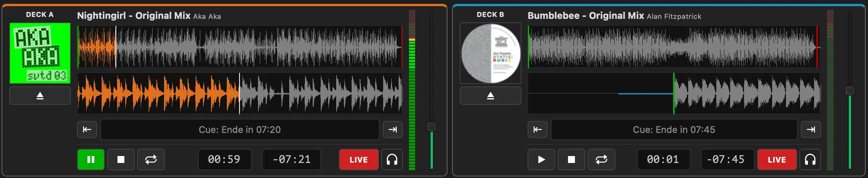Click Deck B overview waveform
Screen dimensions: 868x178
(674, 47)
